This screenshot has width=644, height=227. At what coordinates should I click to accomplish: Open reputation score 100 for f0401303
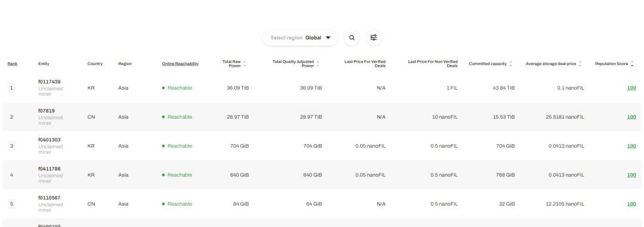click(x=631, y=146)
